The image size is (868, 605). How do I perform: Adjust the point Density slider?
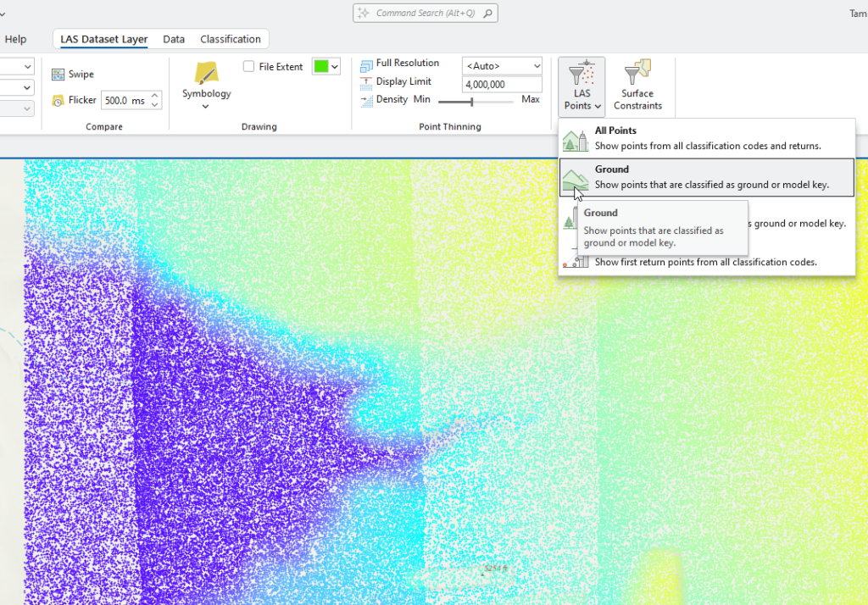(x=471, y=103)
